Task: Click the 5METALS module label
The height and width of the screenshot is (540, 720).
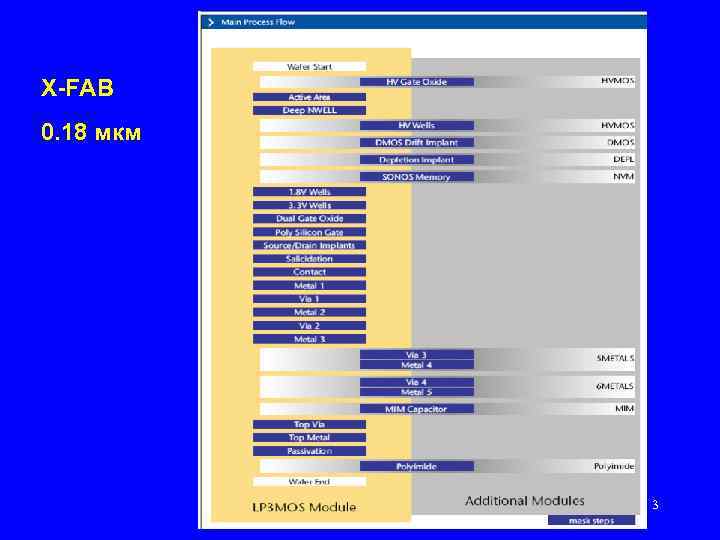Action: point(615,358)
